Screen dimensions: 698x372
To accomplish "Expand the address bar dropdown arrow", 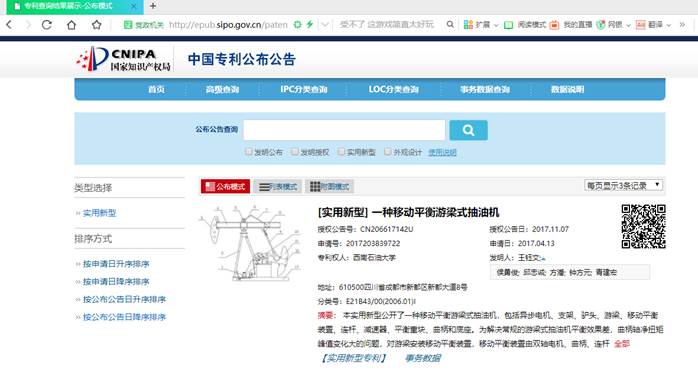I will click(x=325, y=24).
